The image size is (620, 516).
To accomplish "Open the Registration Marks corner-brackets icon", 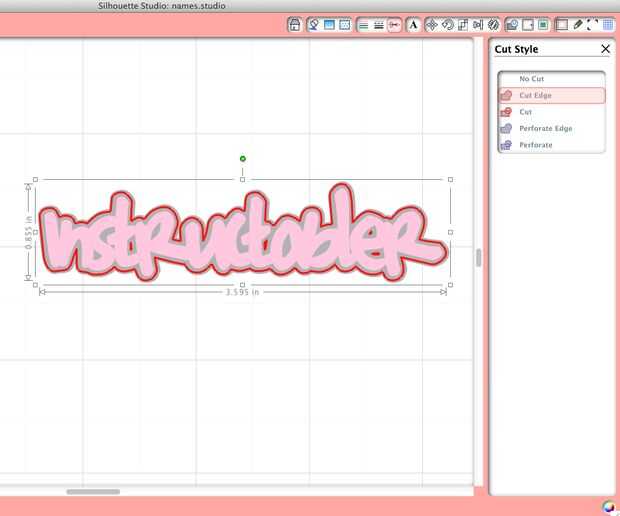I will click(x=592, y=25).
